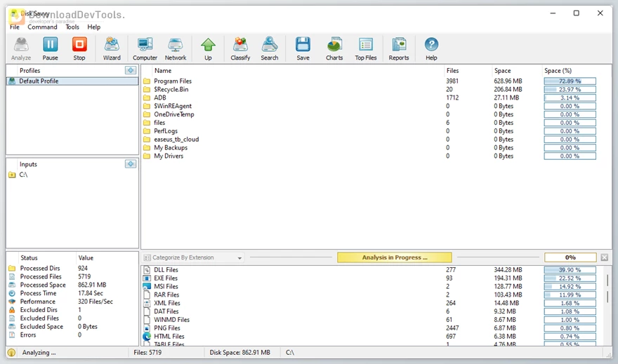618x364 pixels.
Task: Click the Analysis in Progress label
Action: pos(395,257)
